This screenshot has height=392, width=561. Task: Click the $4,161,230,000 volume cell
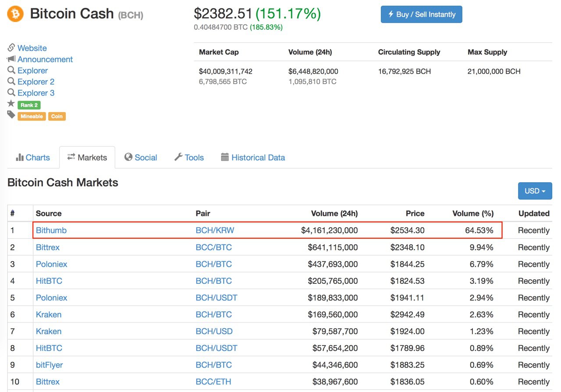pyautogui.click(x=330, y=230)
